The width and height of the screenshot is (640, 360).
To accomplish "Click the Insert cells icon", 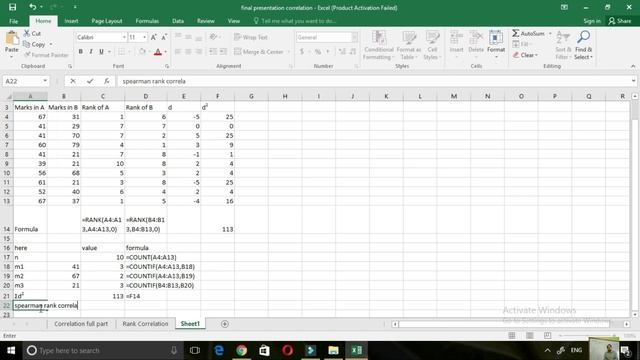I will click(x=456, y=38).
